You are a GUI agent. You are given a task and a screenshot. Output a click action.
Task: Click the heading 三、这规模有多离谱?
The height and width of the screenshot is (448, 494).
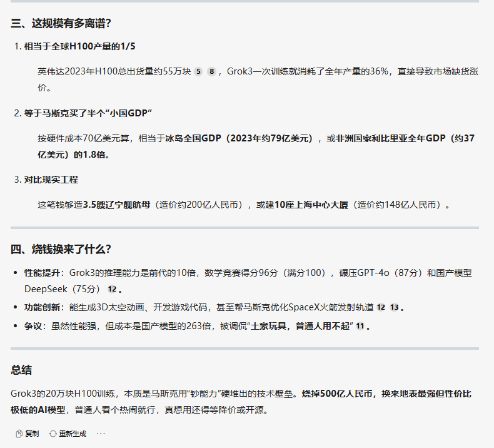tap(61, 23)
